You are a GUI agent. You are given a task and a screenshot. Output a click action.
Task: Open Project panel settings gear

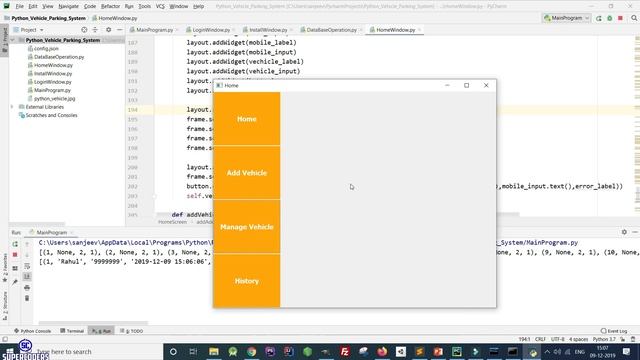109,30
